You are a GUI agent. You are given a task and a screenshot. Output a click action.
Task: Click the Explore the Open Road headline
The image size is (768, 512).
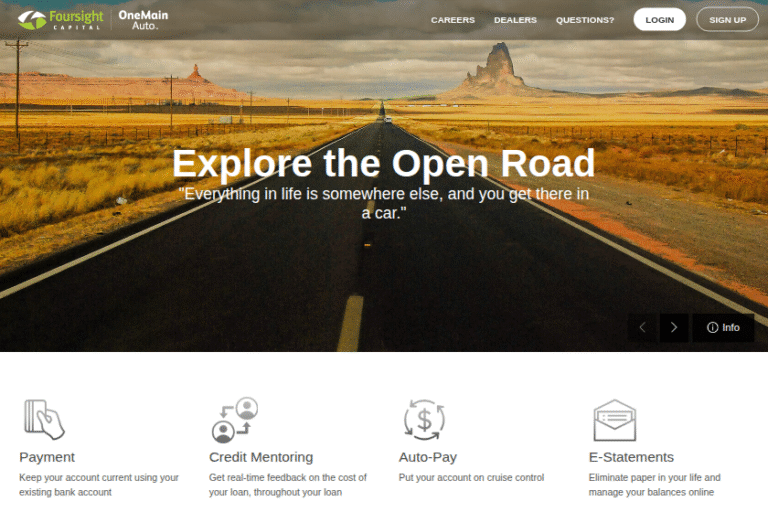[x=384, y=164]
